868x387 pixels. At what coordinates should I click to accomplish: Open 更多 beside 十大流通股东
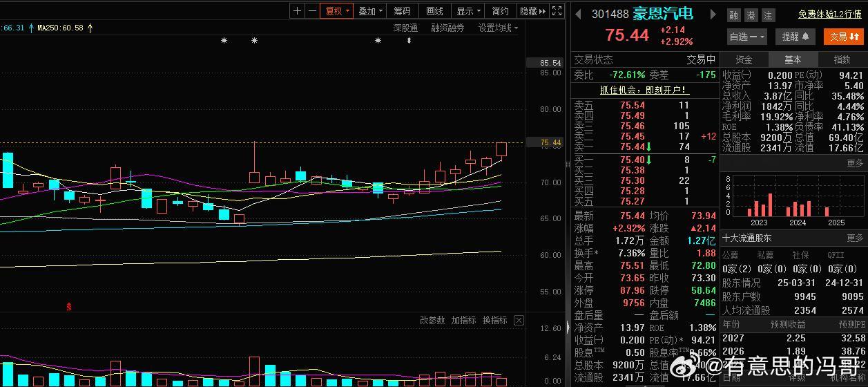click(x=855, y=238)
